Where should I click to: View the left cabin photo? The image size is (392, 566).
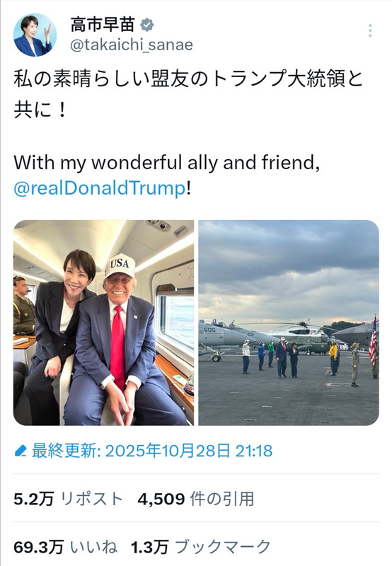pyautogui.click(x=103, y=323)
